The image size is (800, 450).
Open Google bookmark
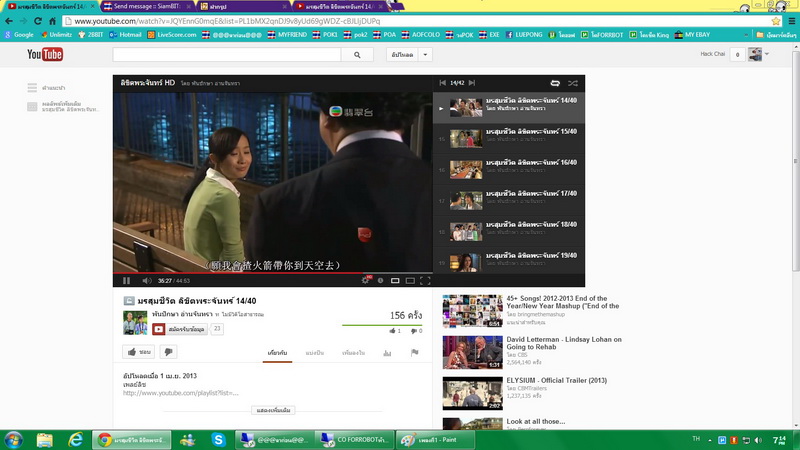click(19, 35)
